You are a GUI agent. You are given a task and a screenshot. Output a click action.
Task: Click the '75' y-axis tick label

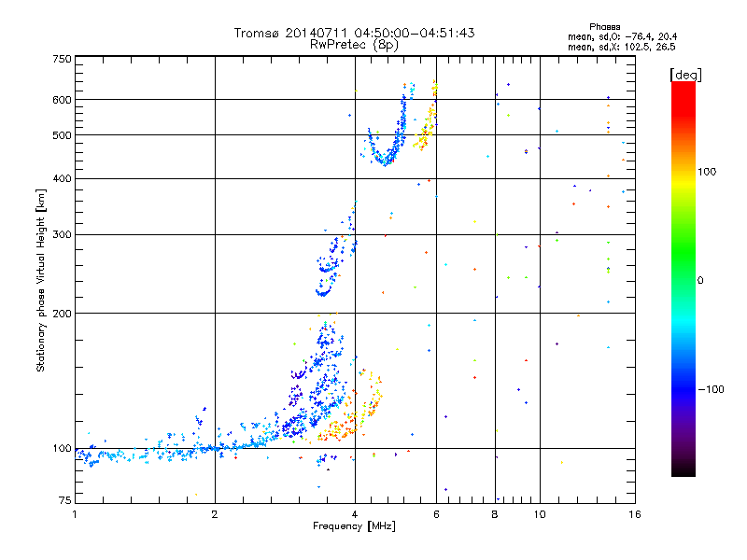pyautogui.click(x=65, y=500)
